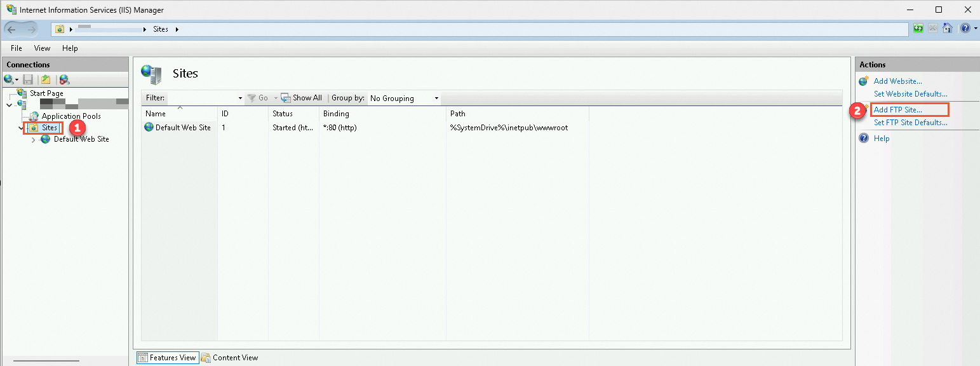Click the breadcrumb arrow after Sites

pos(177,29)
